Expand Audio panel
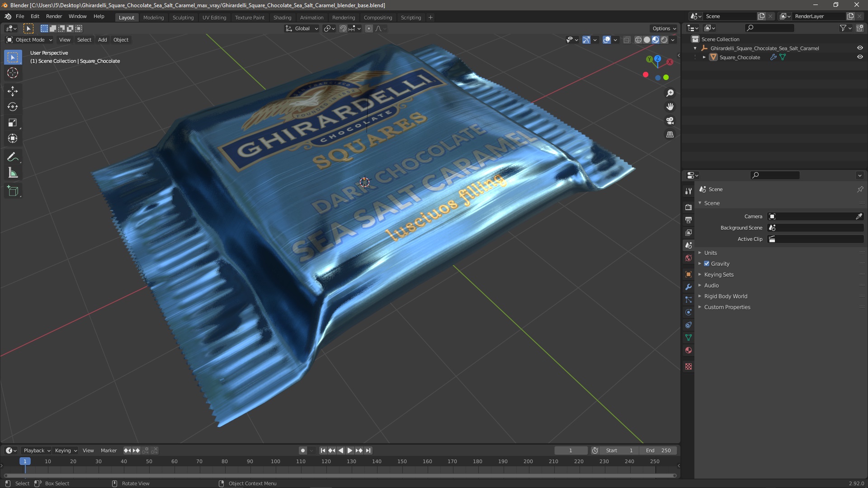 click(711, 285)
